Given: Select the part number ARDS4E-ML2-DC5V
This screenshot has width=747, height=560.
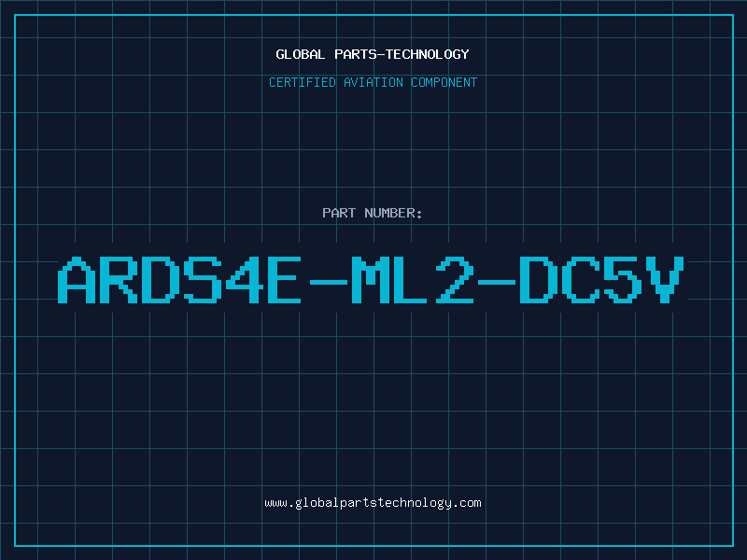Looking at the screenshot, I should [371, 280].
